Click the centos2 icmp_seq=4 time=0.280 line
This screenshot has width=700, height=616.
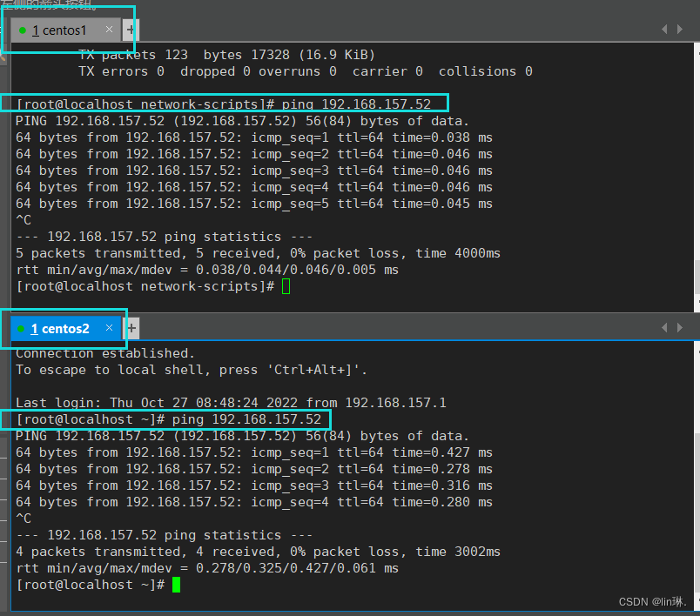click(254, 502)
